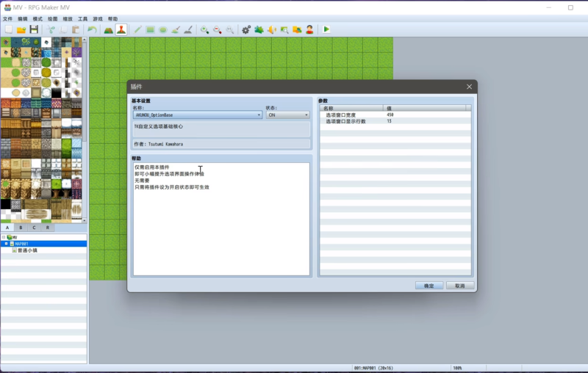Viewport: 588px width, 373px height.
Task: Click the 取消 button
Action: point(460,286)
